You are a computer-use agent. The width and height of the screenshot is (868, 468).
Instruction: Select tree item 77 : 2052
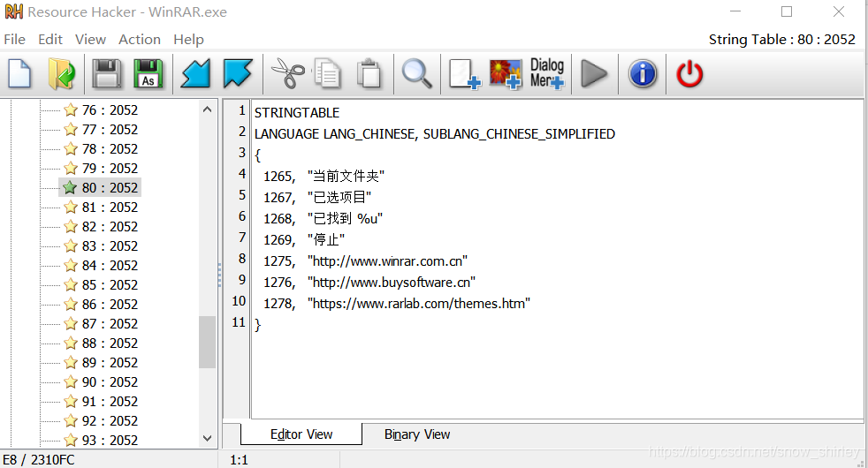110,130
